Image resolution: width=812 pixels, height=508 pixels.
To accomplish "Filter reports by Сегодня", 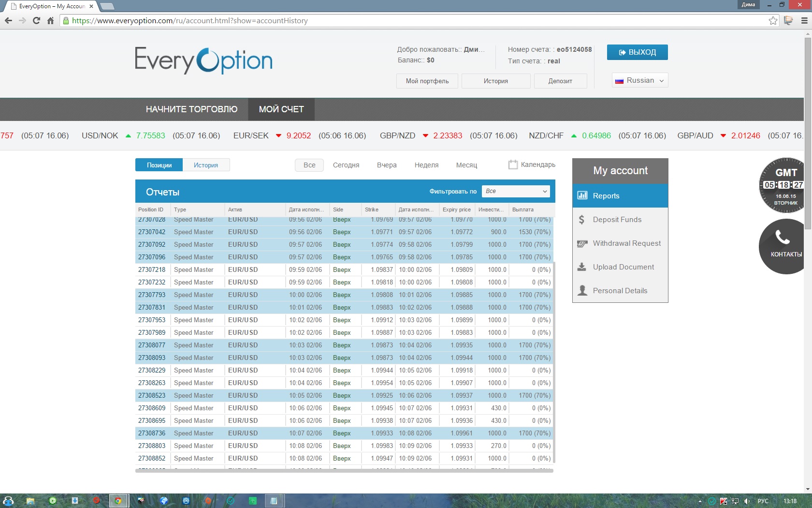I will click(346, 165).
